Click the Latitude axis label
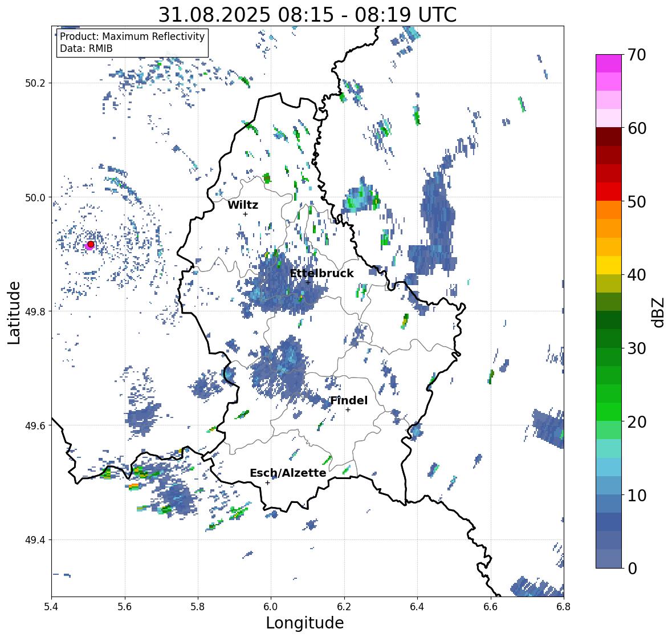Viewport: 672px width, 637px height. (x=14, y=313)
